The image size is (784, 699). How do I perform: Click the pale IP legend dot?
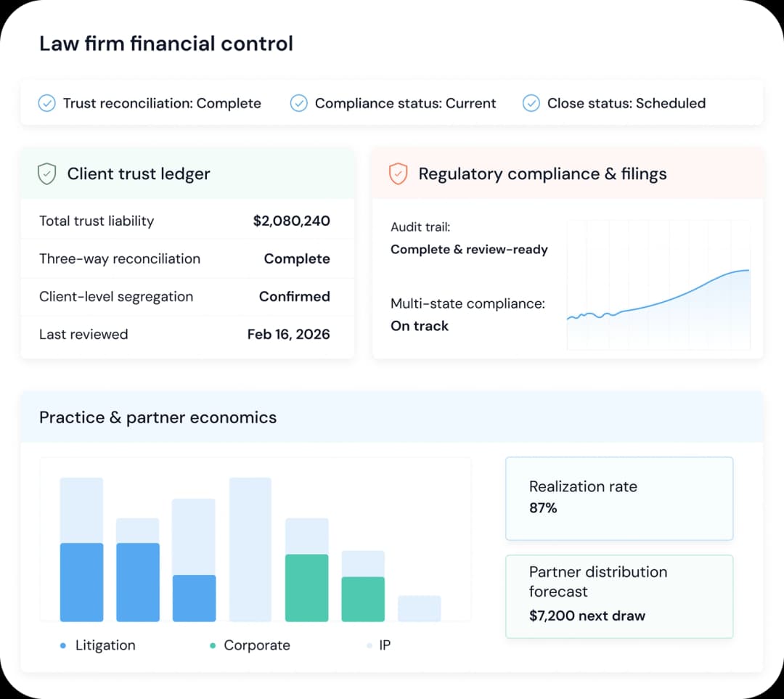pos(369,645)
